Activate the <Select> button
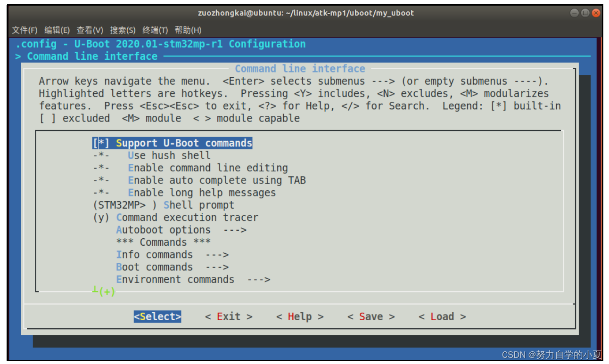This screenshot has height=364, width=609. [157, 317]
